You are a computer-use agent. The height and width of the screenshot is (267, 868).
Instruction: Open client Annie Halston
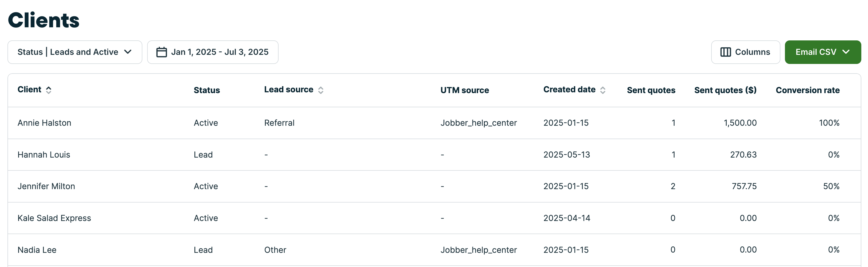(45, 123)
